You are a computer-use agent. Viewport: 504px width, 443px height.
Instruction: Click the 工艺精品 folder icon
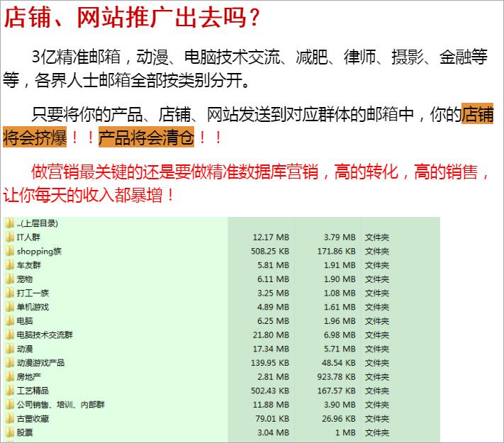10,391
